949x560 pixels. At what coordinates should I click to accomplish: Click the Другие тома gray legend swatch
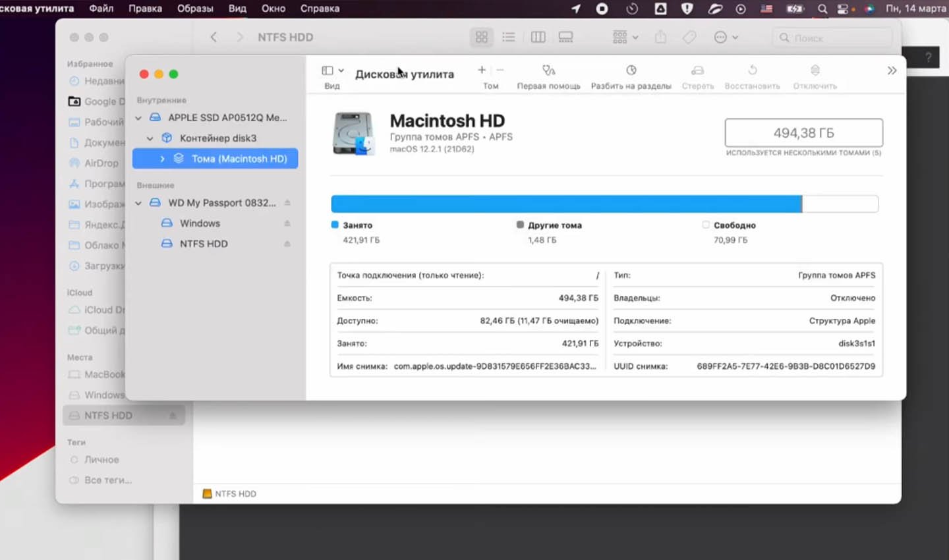coord(520,225)
